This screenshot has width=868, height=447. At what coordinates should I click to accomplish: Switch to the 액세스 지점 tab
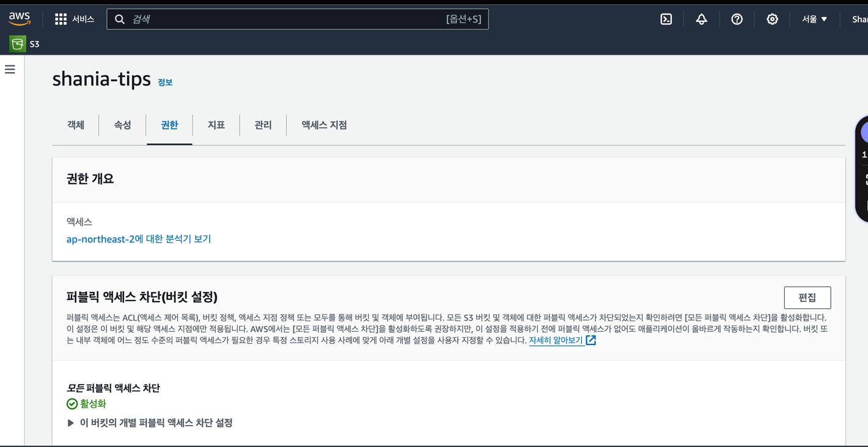click(x=324, y=125)
